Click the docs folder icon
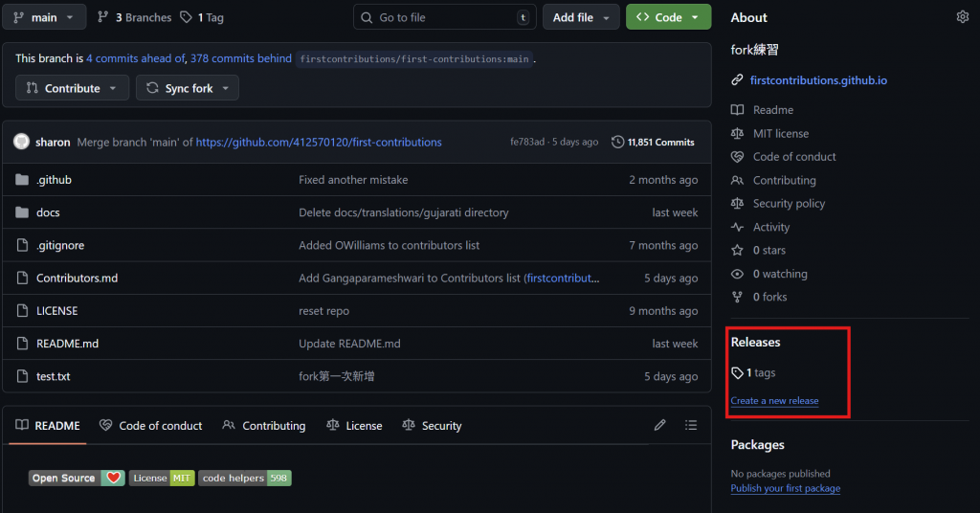Viewport: 980px width, 513px height. [22, 212]
